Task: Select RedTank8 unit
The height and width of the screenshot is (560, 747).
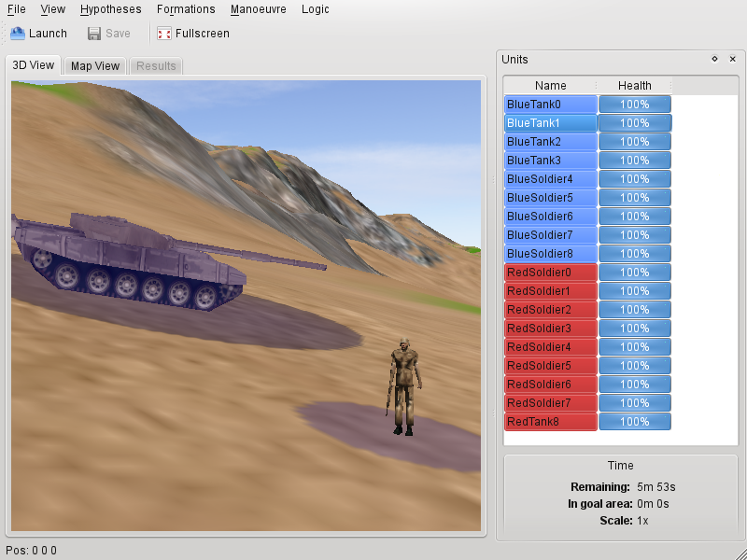Action: pos(550,422)
